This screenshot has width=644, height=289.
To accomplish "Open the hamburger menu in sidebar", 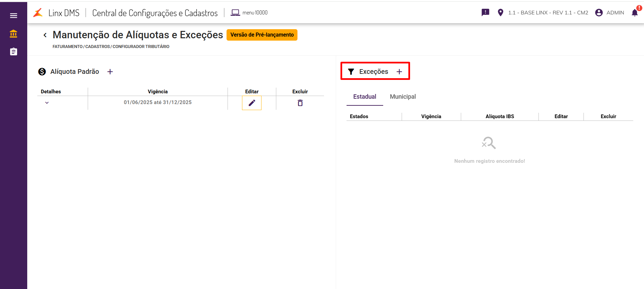I will (13, 15).
